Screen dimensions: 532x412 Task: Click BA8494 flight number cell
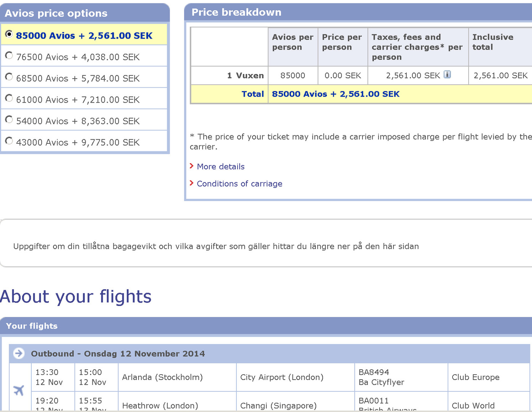pos(374,372)
